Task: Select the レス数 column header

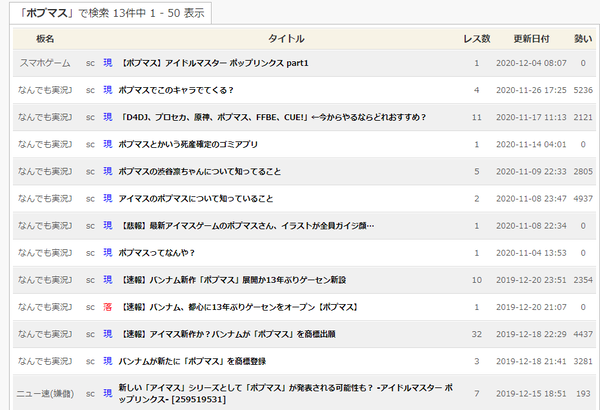Action: coord(477,39)
